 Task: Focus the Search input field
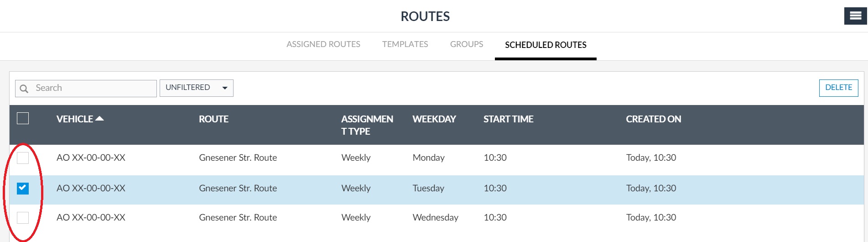[x=94, y=88]
